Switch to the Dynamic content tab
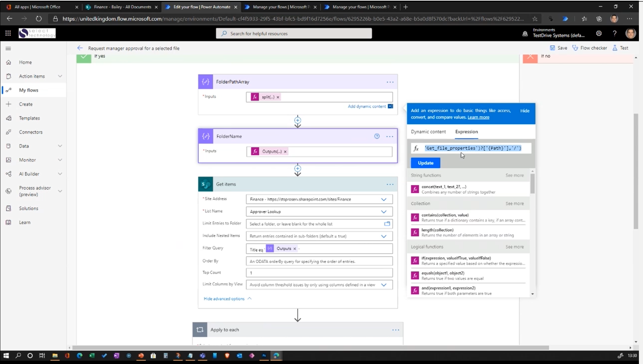Viewport: 643px width, 364px height. click(428, 132)
